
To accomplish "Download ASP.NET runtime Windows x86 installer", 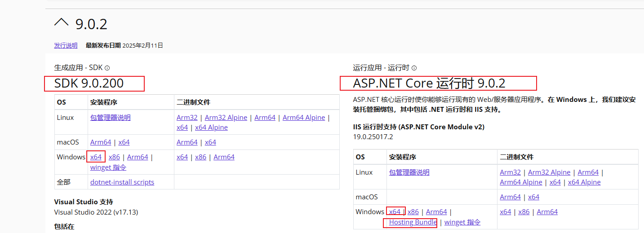I will click(x=413, y=211).
